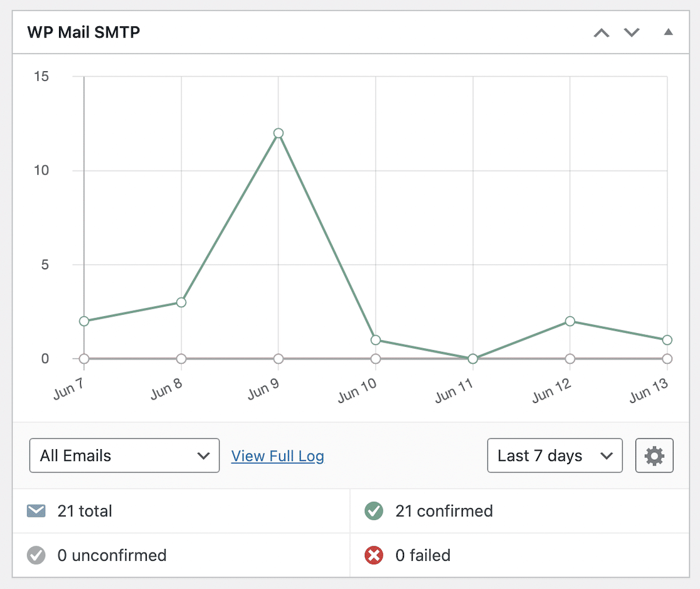This screenshot has width=700, height=589.
Task: Click the Jun 13 green data point
Action: pyautogui.click(x=667, y=340)
